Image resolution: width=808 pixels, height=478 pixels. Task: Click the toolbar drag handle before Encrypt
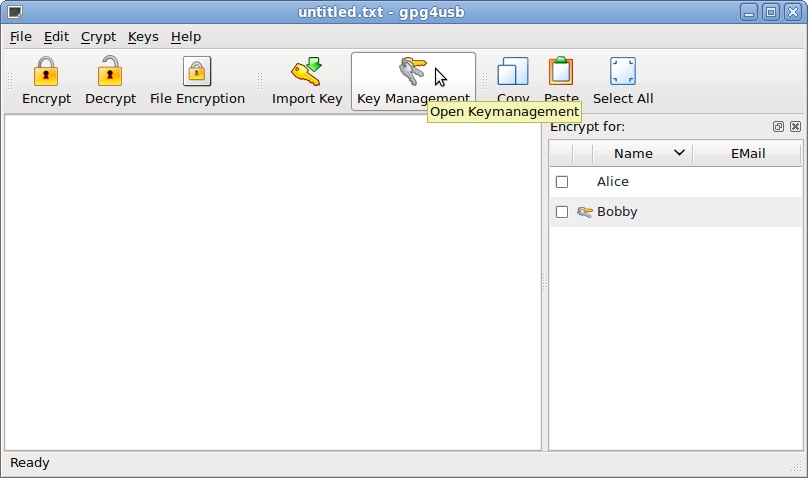[x=10, y=81]
